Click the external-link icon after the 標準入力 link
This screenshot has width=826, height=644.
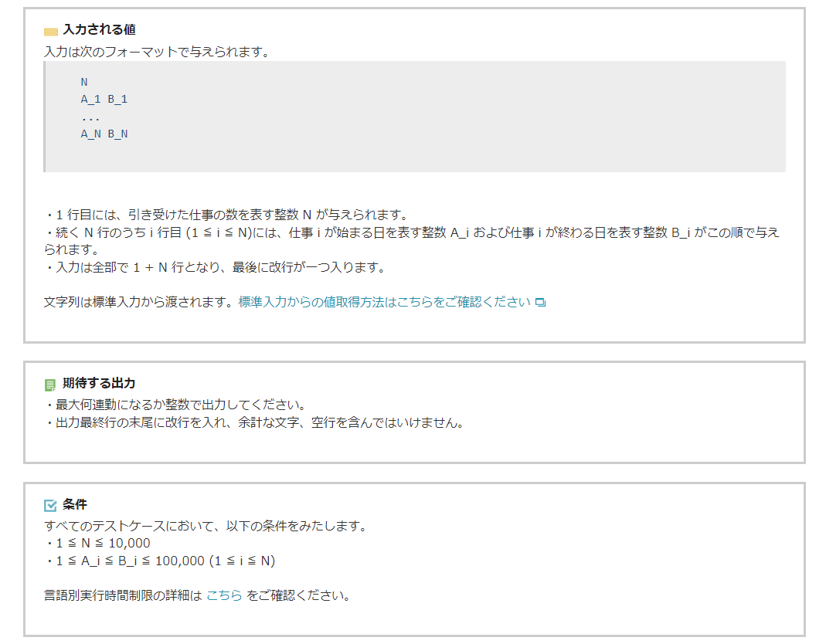(540, 302)
